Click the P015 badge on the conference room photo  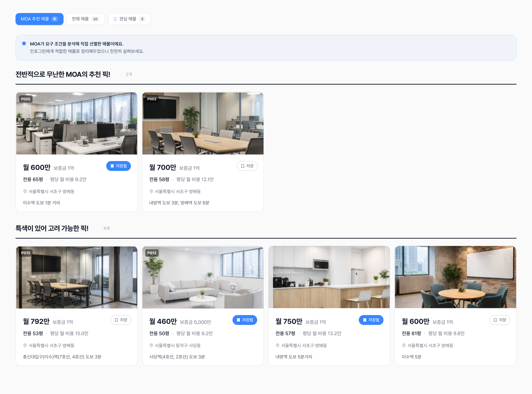click(x=26, y=253)
